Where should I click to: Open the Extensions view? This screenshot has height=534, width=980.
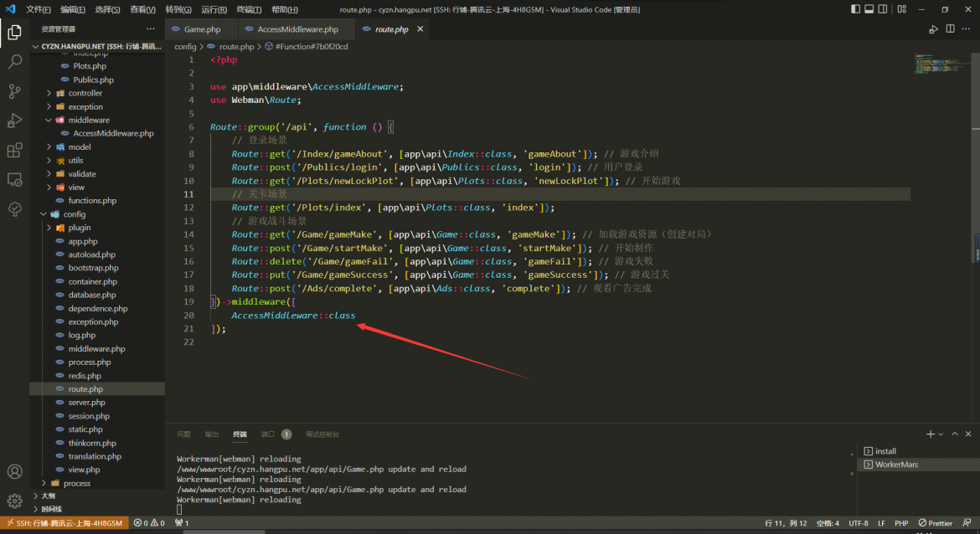coord(14,150)
